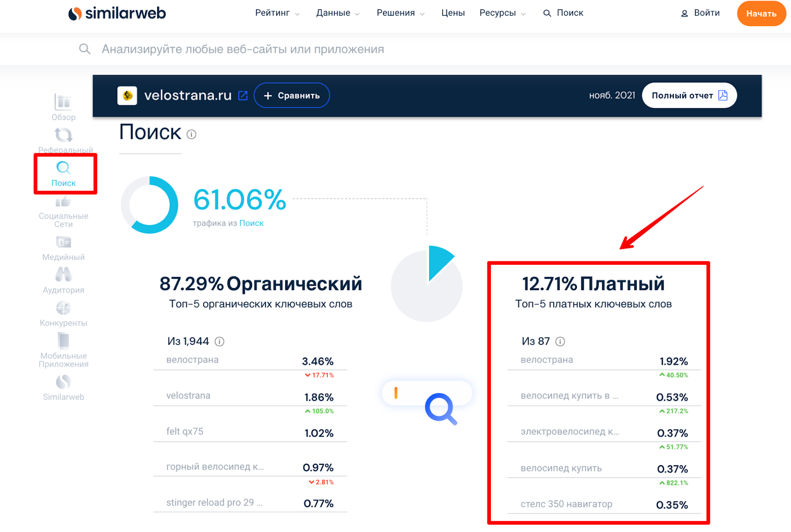Click paid keyword велосипед купить
The height and width of the screenshot is (532, 791).
[x=561, y=468]
